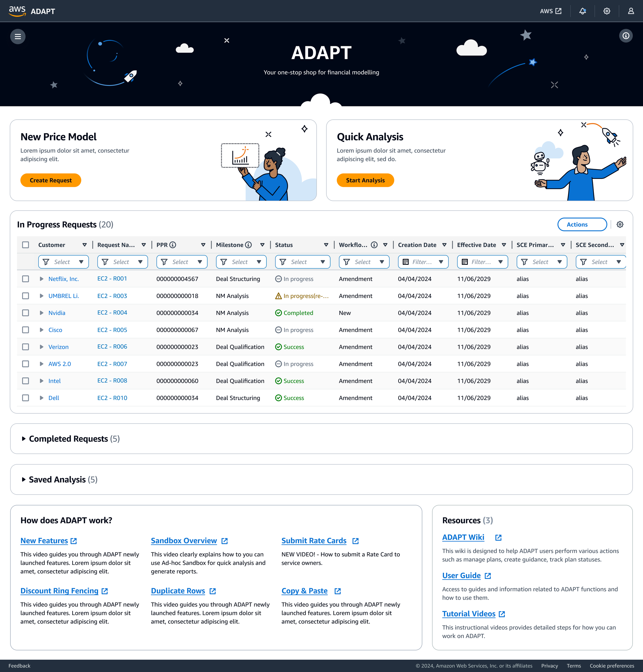643x672 pixels.
Task: Open the AWS external link in header
Action: [550, 11]
